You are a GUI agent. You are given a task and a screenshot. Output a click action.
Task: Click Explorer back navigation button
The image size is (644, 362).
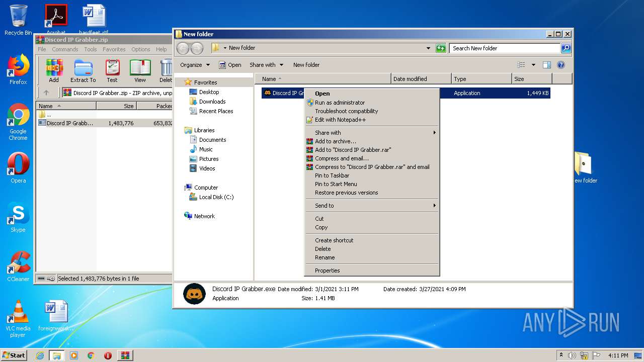pos(183,48)
